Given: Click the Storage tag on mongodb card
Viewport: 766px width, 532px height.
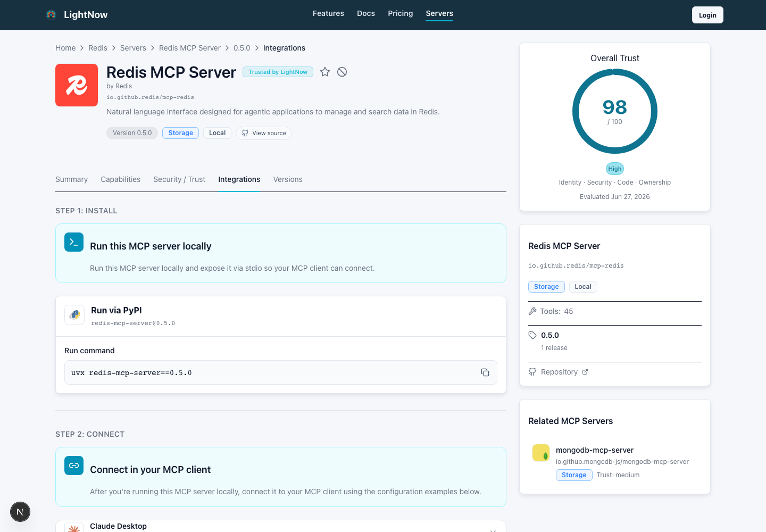Looking at the screenshot, I should [574, 475].
